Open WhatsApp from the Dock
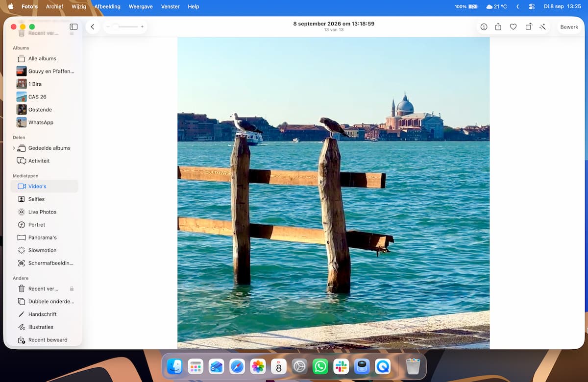588x382 pixels. pos(320,366)
